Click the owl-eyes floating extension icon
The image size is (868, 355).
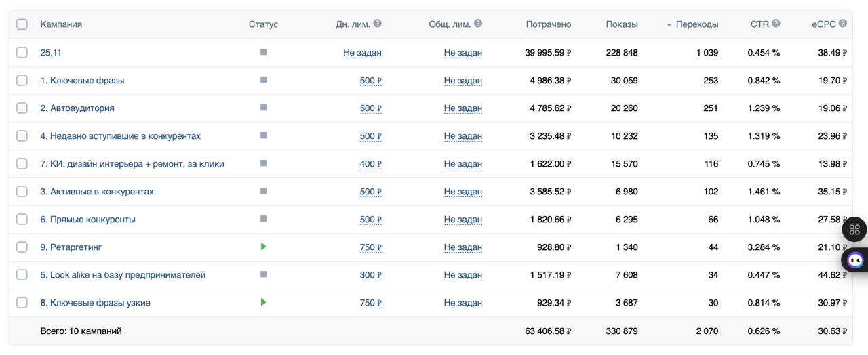point(855,259)
